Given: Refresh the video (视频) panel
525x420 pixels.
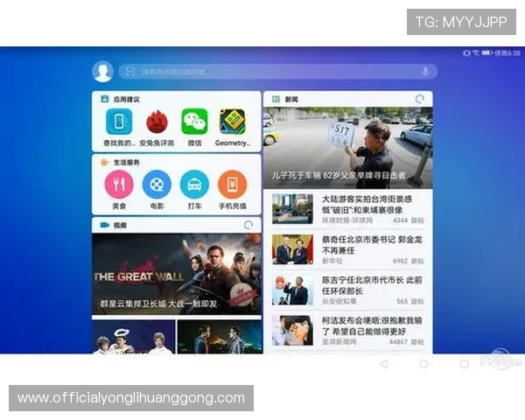Looking at the screenshot, I should pyautogui.click(x=248, y=225).
